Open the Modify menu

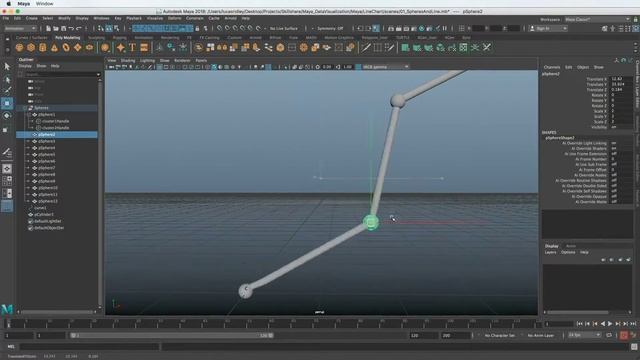pos(64,18)
